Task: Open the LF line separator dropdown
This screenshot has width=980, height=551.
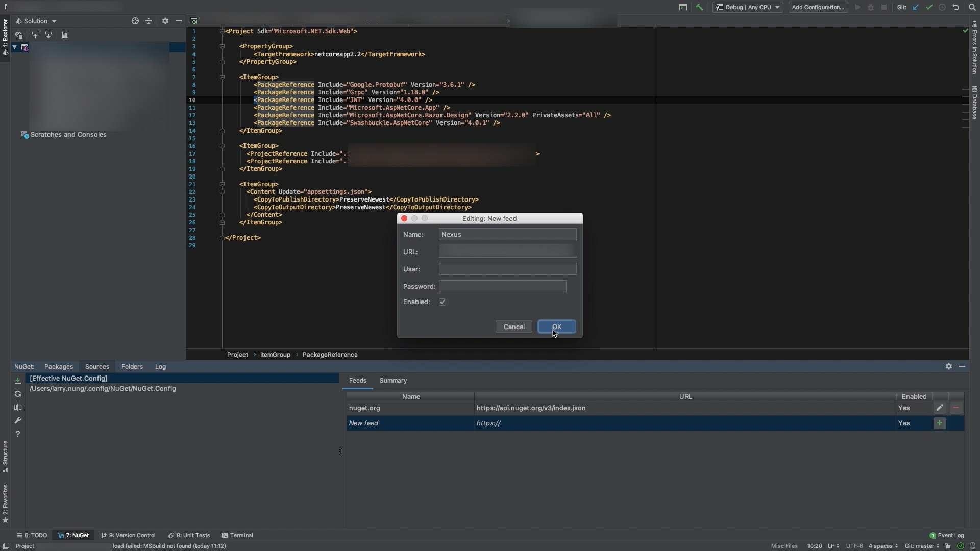Action: 833,546
